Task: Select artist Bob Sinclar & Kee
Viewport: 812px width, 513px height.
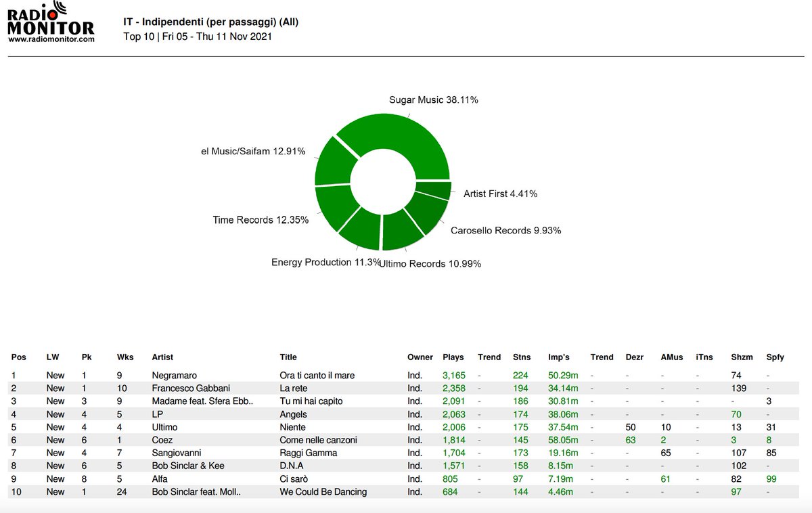Action: point(187,466)
